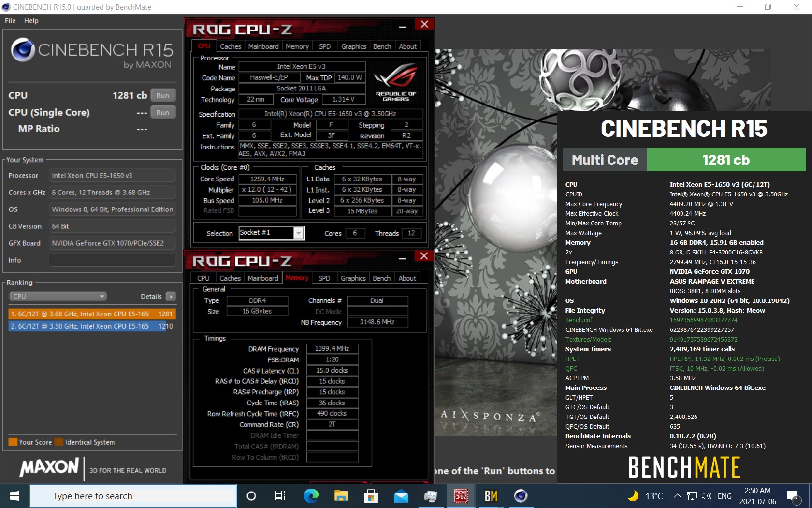Switch to Graphics tab in upper CPU-Z
The image size is (812, 508).
click(354, 46)
